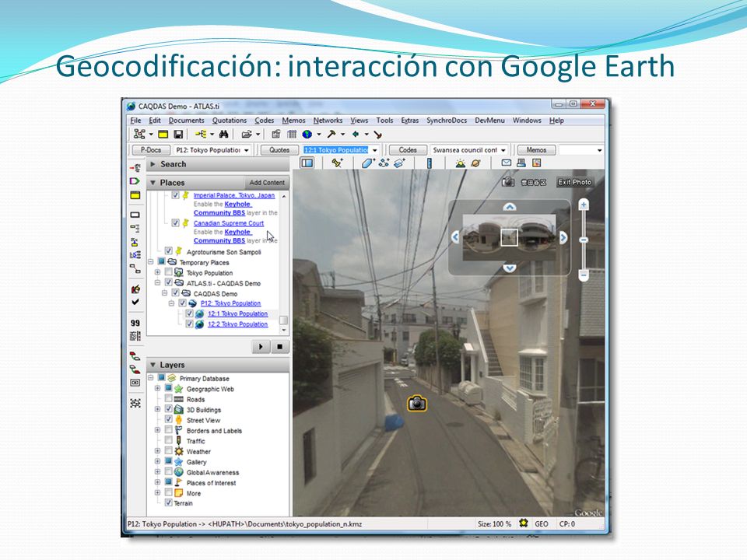Click the Exit Photo button
Screen dimensions: 747x560
(575, 182)
